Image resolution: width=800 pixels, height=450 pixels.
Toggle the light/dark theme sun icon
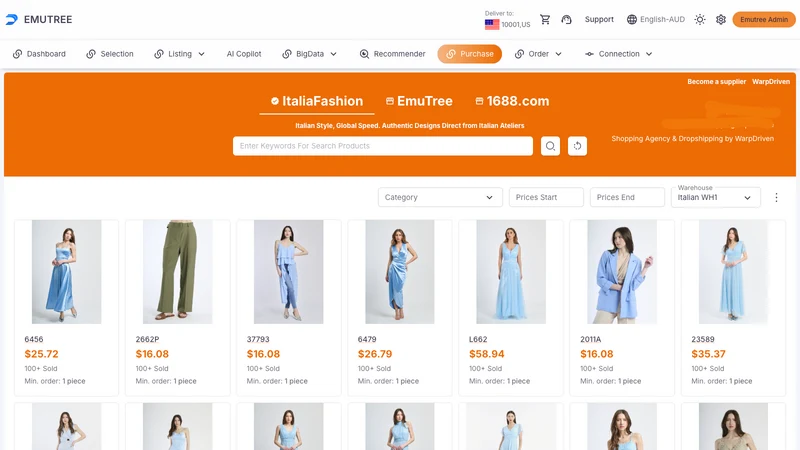click(x=699, y=19)
